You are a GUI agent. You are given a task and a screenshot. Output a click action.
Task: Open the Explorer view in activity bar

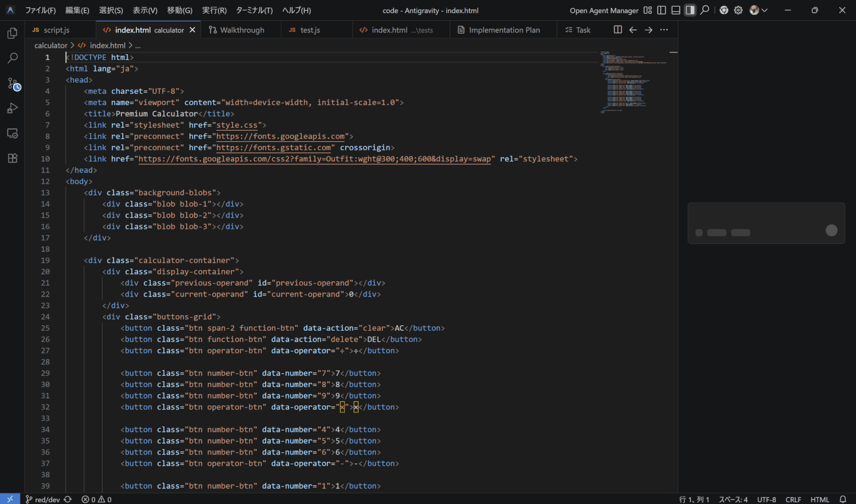pos(13,33)
